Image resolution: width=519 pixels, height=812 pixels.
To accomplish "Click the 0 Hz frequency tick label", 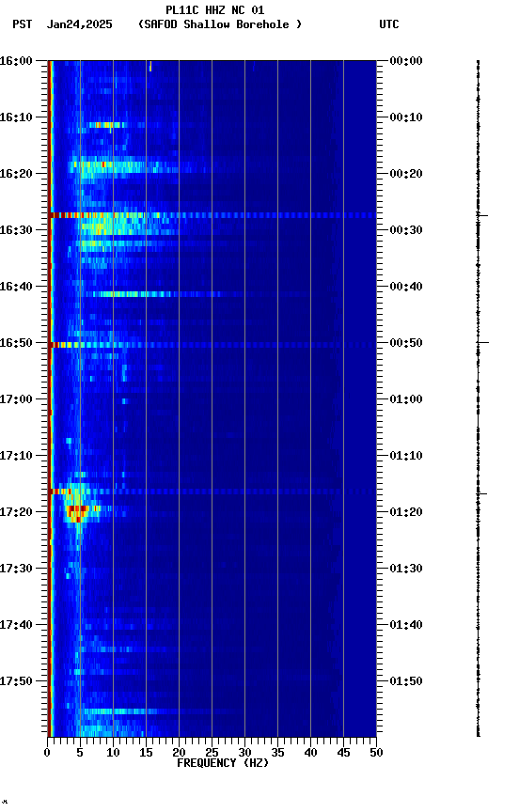I will tap(47, 753).
